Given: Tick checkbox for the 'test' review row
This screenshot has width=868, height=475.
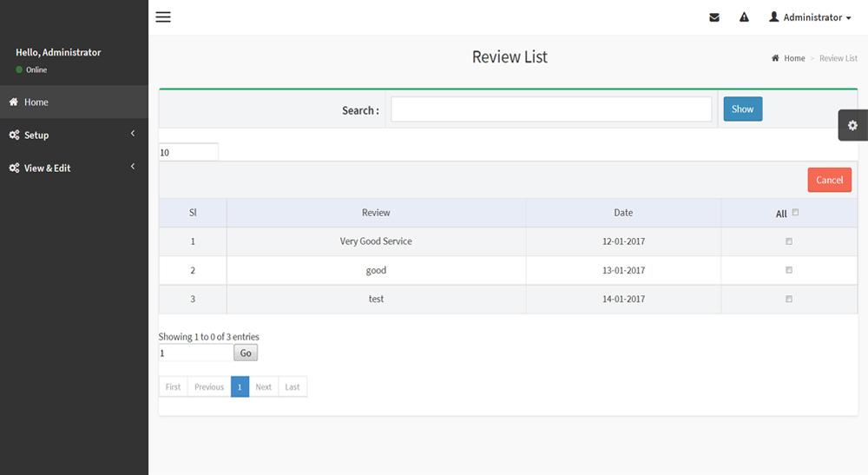Looking at the screenshot, I should (789, 299).
